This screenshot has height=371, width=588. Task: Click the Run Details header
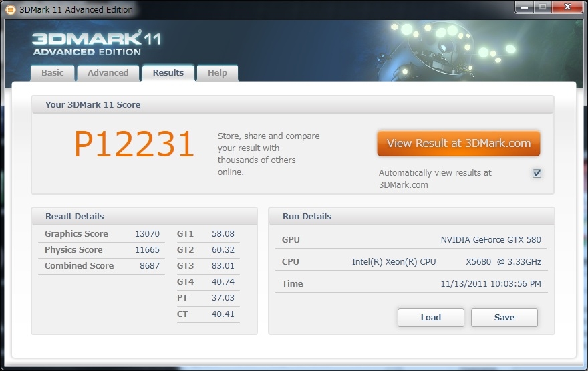(x=307, y=217)
